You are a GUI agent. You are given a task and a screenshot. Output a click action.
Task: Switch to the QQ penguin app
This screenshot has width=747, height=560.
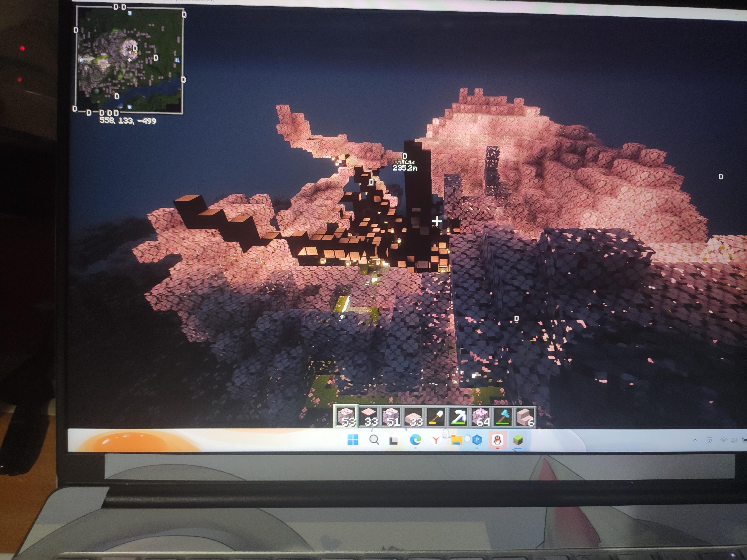(x=497, y=440)
